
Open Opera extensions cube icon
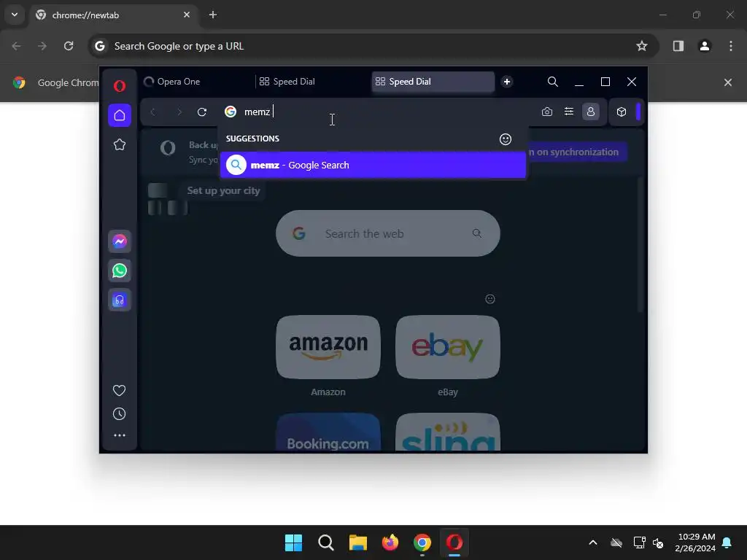622,112
